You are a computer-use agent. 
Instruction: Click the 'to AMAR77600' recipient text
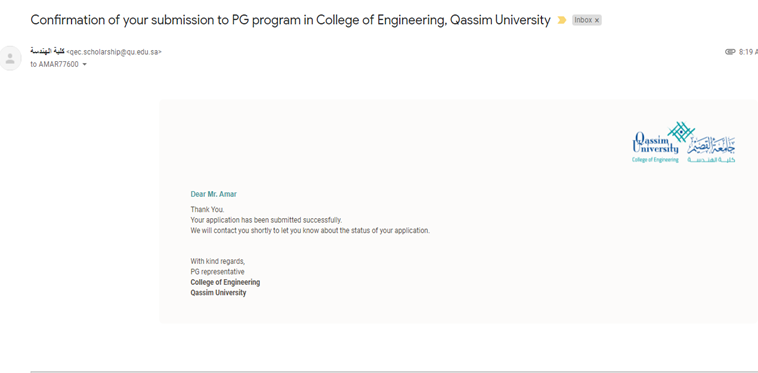tap(54, 64)
